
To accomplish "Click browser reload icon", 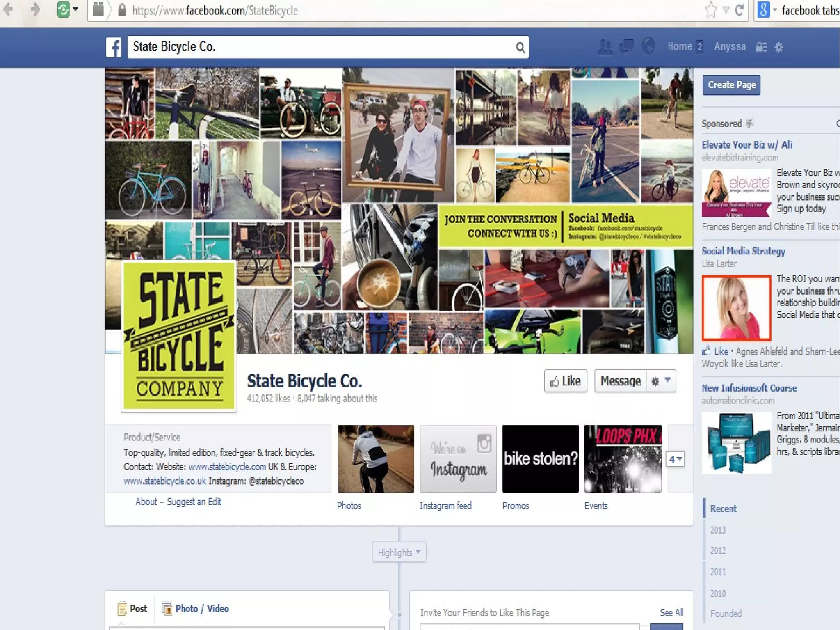I will click(x=739, y=10).
